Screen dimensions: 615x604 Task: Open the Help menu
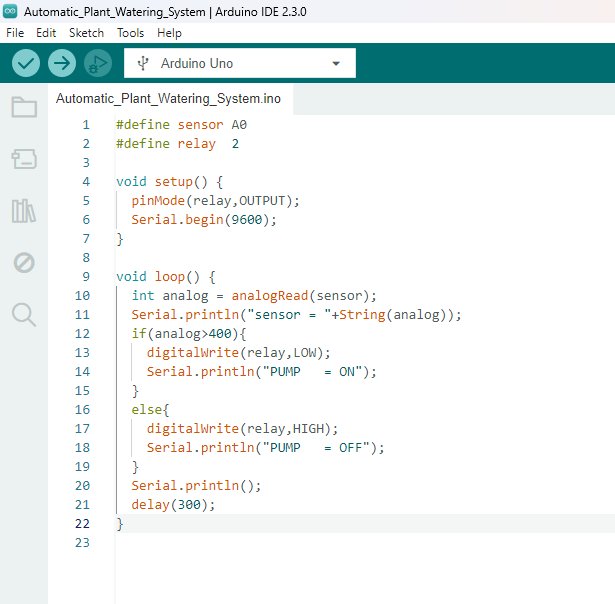(169, 33)
